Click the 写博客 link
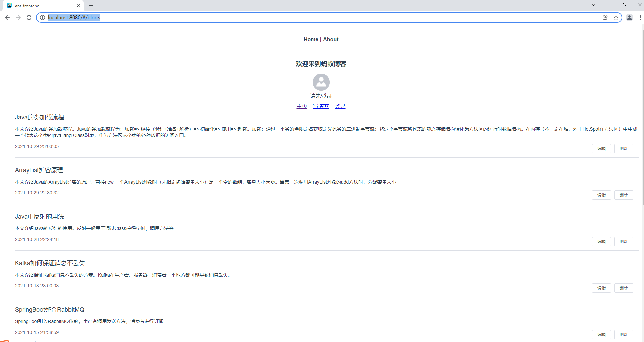 320,106
